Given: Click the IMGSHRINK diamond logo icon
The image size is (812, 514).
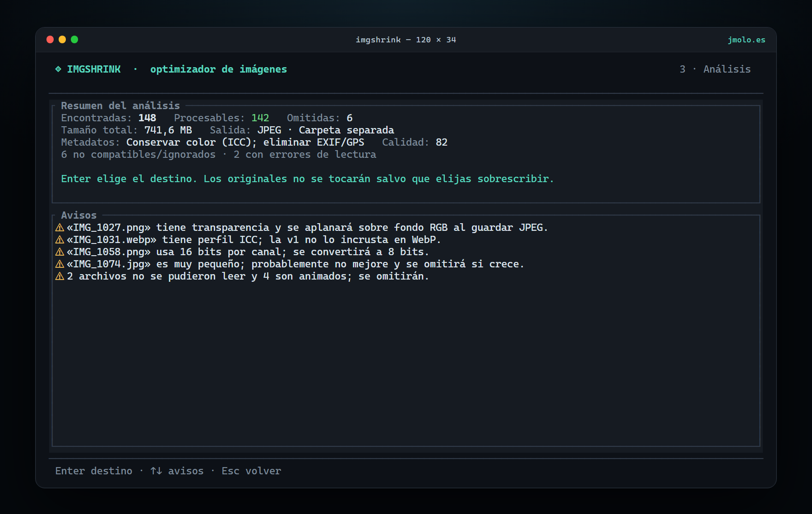Looking at the screenshot, I should click(58, 69).
